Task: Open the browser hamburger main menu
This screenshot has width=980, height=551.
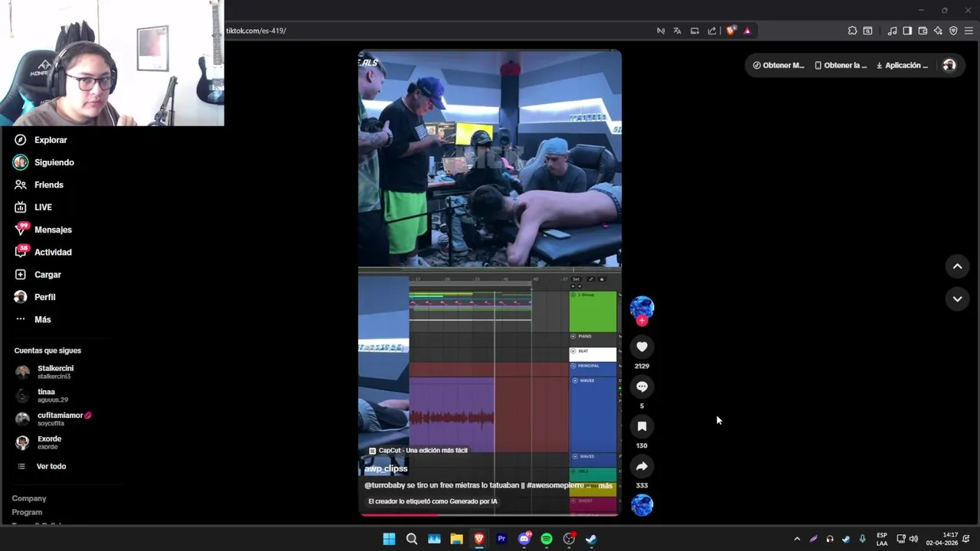Action: point(969,31)
